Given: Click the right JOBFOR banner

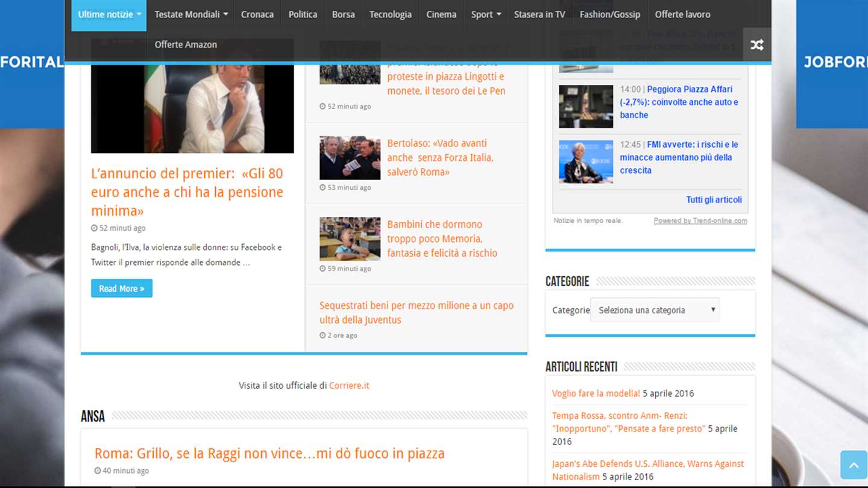Looking at the screenshot, I should click(832, 64).
